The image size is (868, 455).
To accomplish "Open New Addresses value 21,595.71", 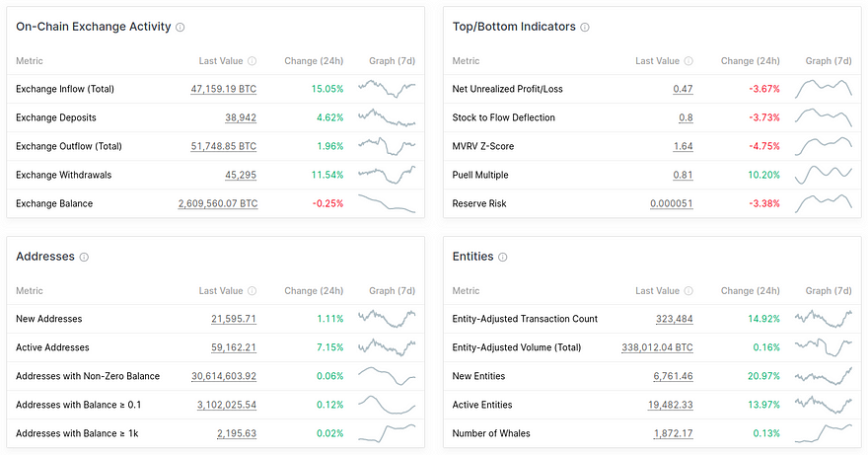I will pos(234,319).
